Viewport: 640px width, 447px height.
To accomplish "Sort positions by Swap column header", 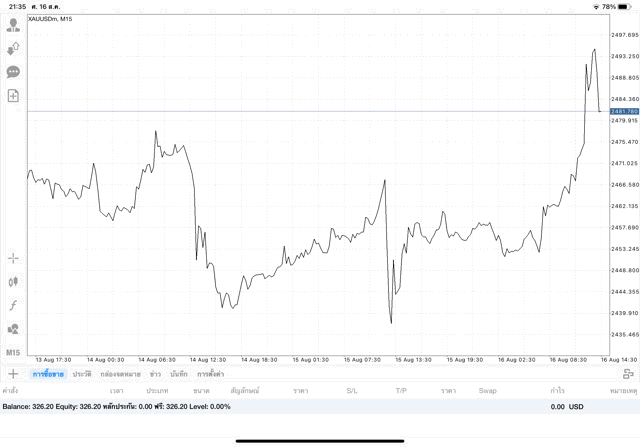I will (488, 390).
